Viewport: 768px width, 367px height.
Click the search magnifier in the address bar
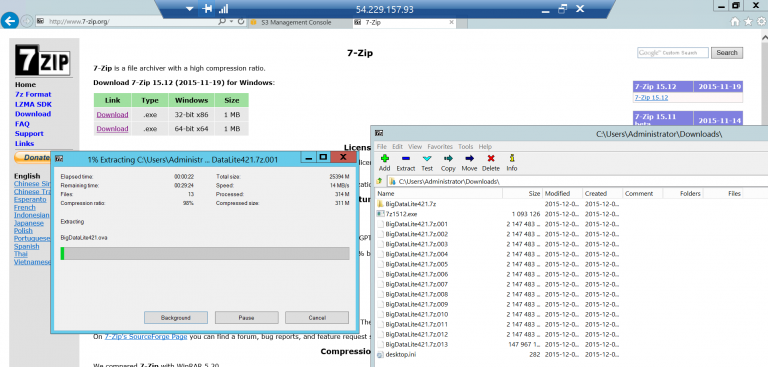click(221, 22)
